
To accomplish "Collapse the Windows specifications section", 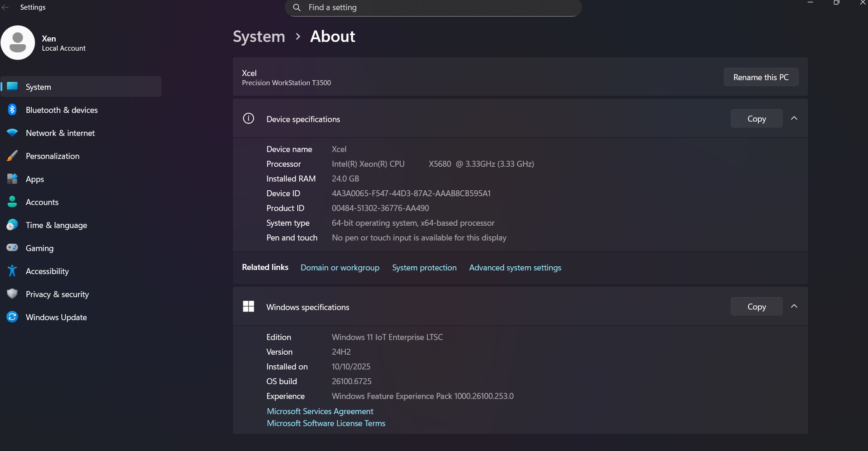I will (794, 306).
